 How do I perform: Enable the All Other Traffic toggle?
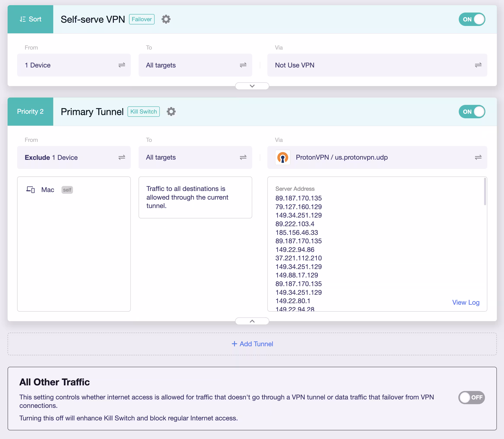click(x=471, y=398)
